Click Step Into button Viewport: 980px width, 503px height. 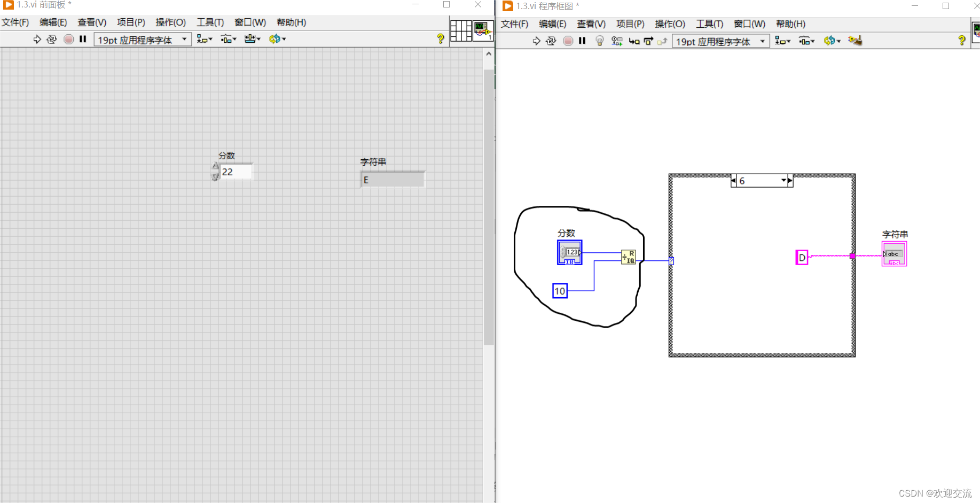pyautogui.click(x=634, y=41)
